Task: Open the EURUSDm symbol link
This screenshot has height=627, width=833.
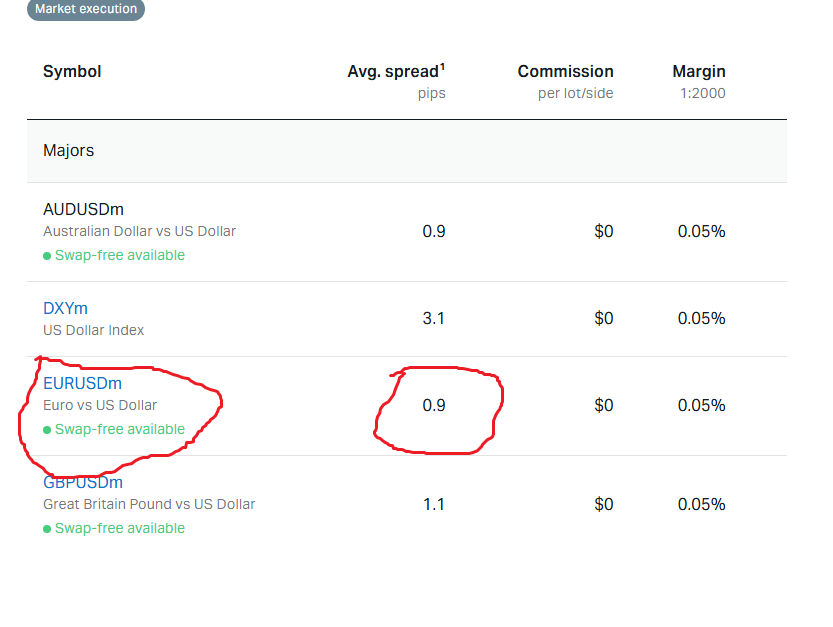Action: pyautogui.click(x=82, y=383)
